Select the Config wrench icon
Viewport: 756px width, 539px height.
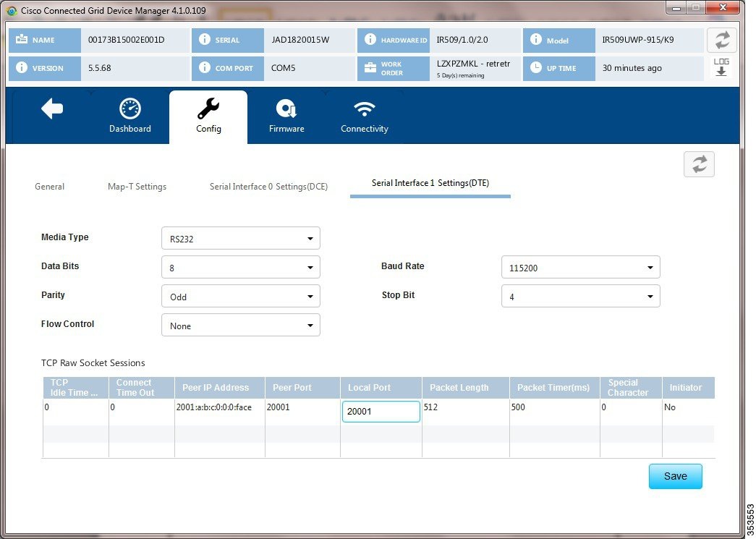click(x=208, y=109)
